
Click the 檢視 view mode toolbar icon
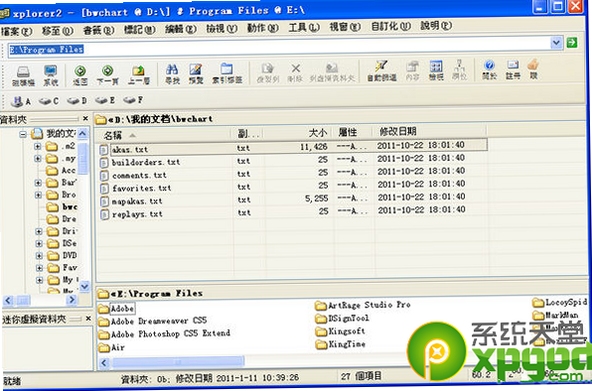click(x=436, y=71)
